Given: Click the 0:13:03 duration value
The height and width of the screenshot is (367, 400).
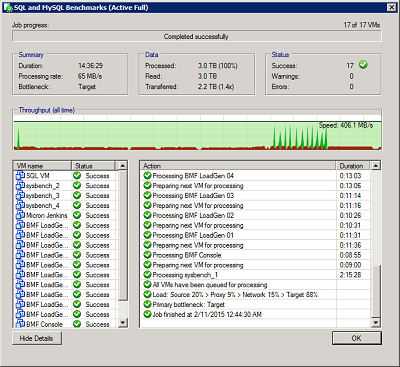Looking at the screenshot, I should coord(350,175).
